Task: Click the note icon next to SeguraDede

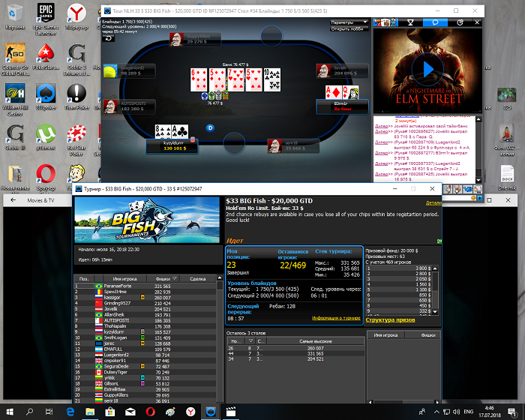Action: 142,367
